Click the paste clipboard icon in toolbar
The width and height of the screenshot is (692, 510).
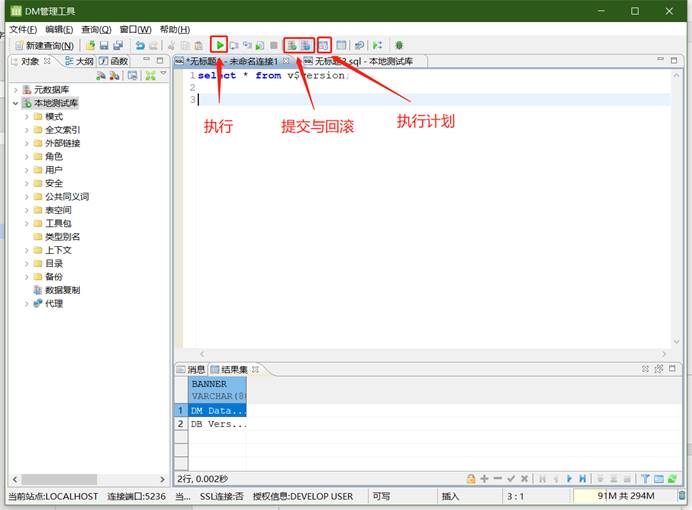coord(199,45)
